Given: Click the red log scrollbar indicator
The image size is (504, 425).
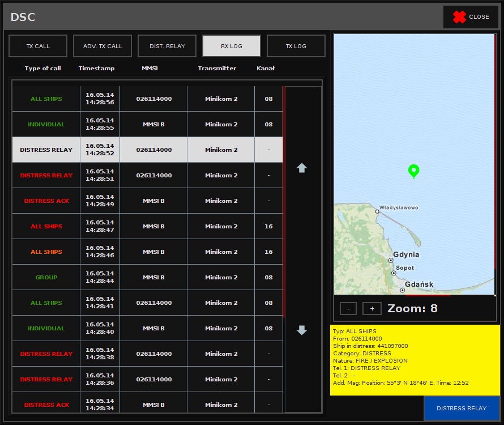Looking at the screenshot, I should tap(284, 202).
